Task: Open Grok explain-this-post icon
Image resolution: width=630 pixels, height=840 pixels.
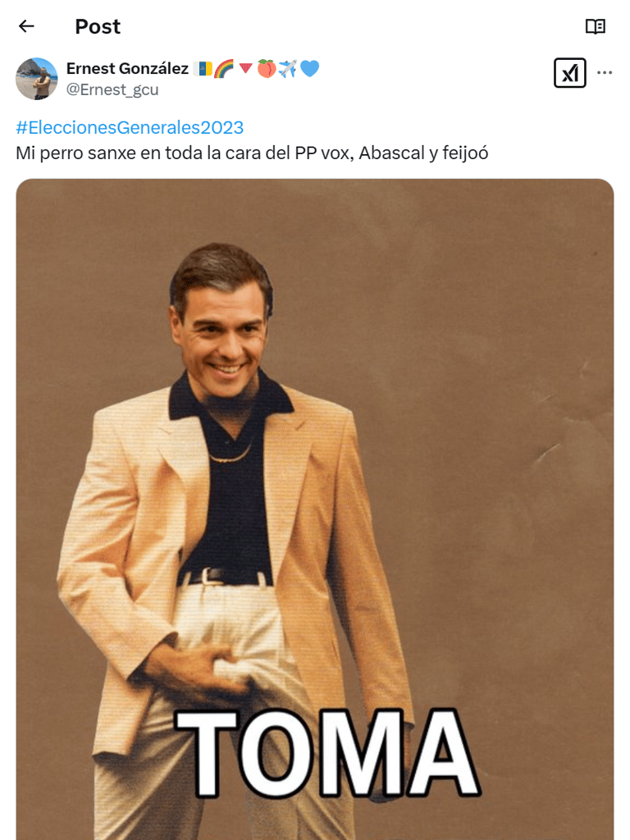Action: (569, 73)
